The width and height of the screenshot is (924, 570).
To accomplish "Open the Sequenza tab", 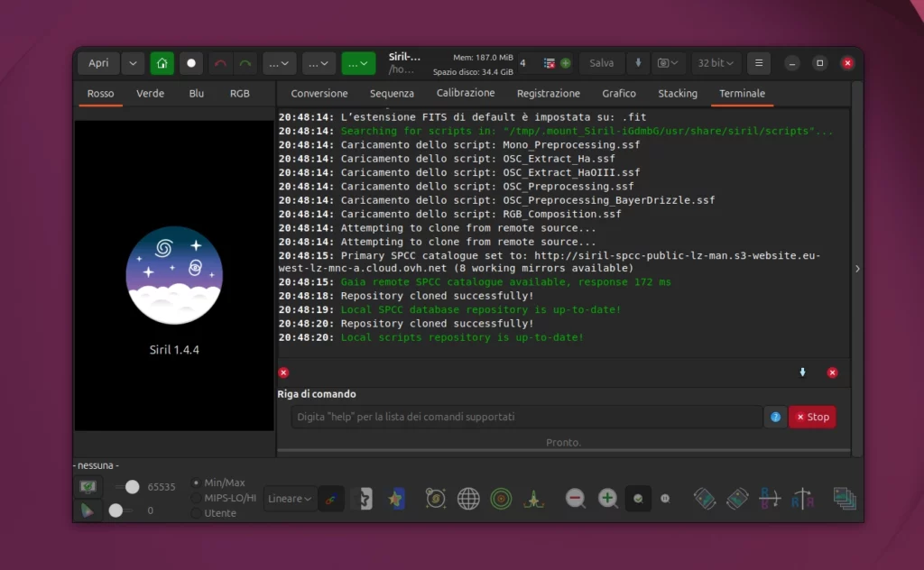I will [x=392, y=94].
